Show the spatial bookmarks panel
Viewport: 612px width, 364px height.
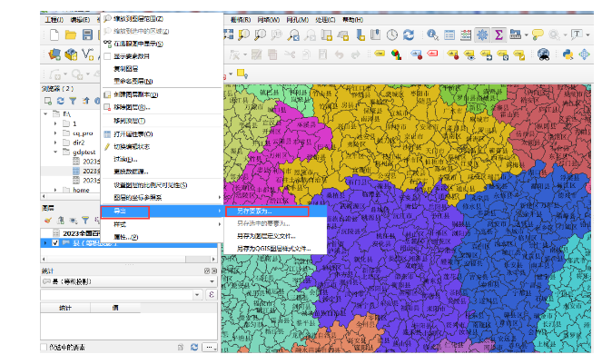[x=376, y=35]
